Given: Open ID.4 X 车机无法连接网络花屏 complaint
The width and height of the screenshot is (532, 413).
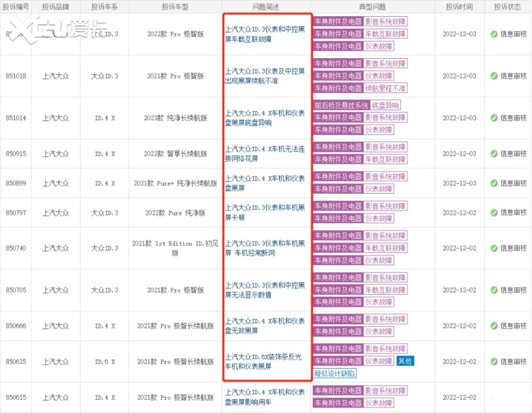Looking at the screenshot, I should tap(265, 154).
